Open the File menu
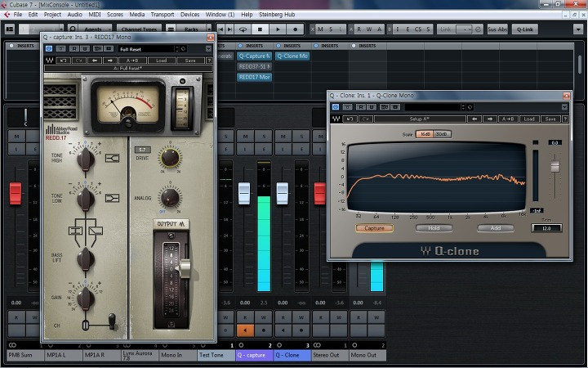Viewport: 588px width, 368px height. click(18, 14)
